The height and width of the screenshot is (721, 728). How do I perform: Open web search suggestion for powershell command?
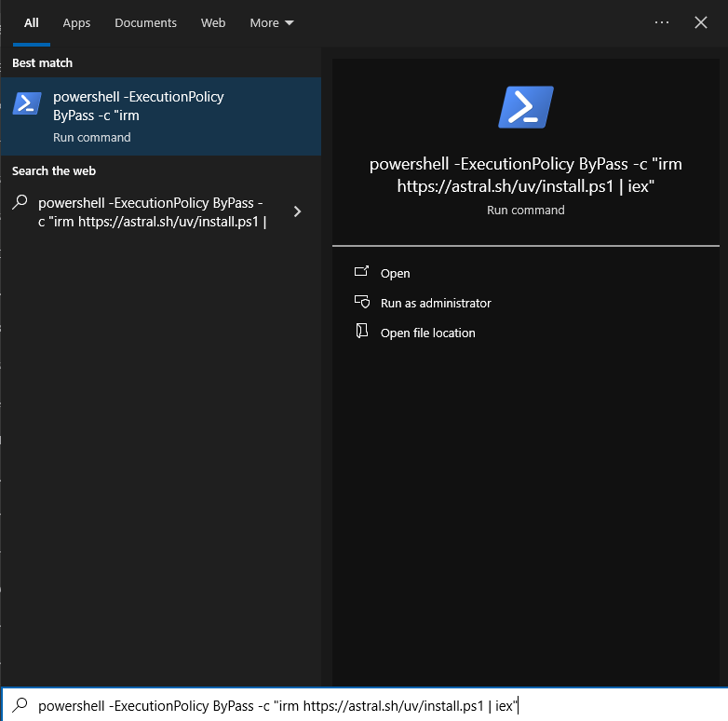pyautogui.click(x=161, y=212)
